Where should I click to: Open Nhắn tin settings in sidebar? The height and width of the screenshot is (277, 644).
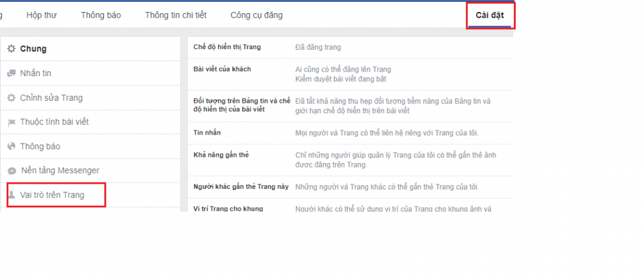(91, 74)
